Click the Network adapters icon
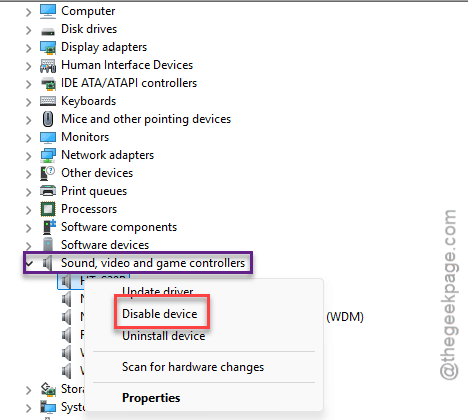This screenshot has height=420, width=468. click(48, 155)
